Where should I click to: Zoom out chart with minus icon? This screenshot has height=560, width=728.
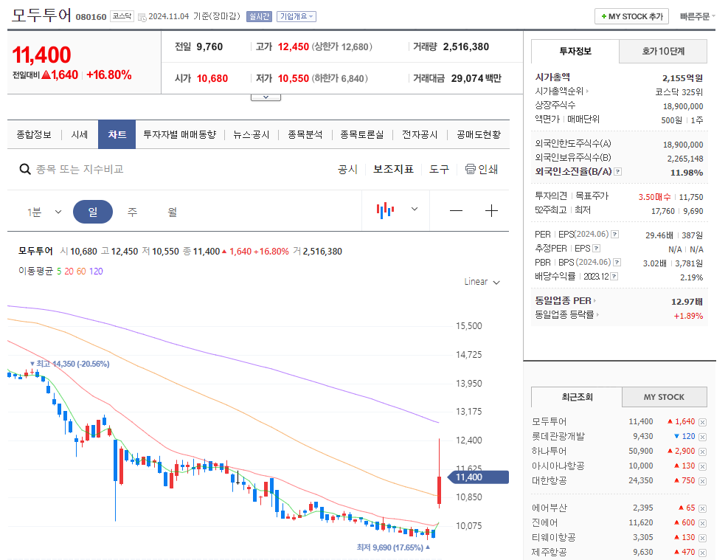pos(456,211)
